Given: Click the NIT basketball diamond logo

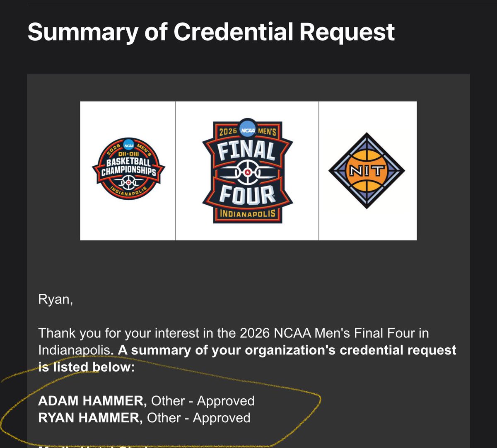Looking at the screenshot, I should [367, 171].
